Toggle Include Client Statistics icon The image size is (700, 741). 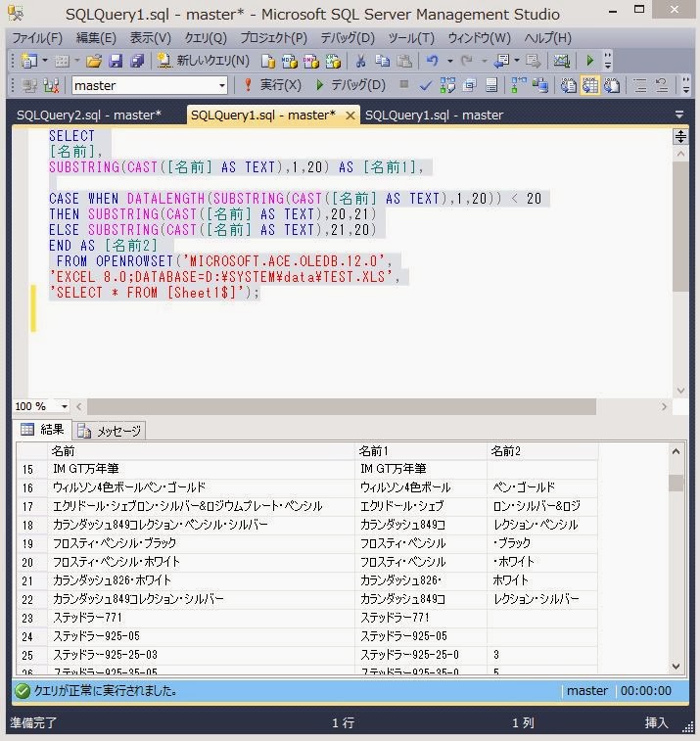[540, 85]
